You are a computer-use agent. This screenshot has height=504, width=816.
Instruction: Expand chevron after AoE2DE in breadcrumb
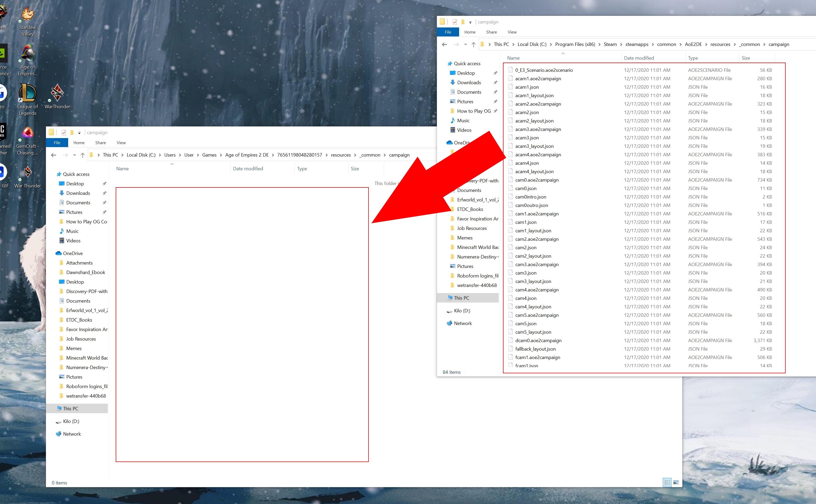coord(706,44)
